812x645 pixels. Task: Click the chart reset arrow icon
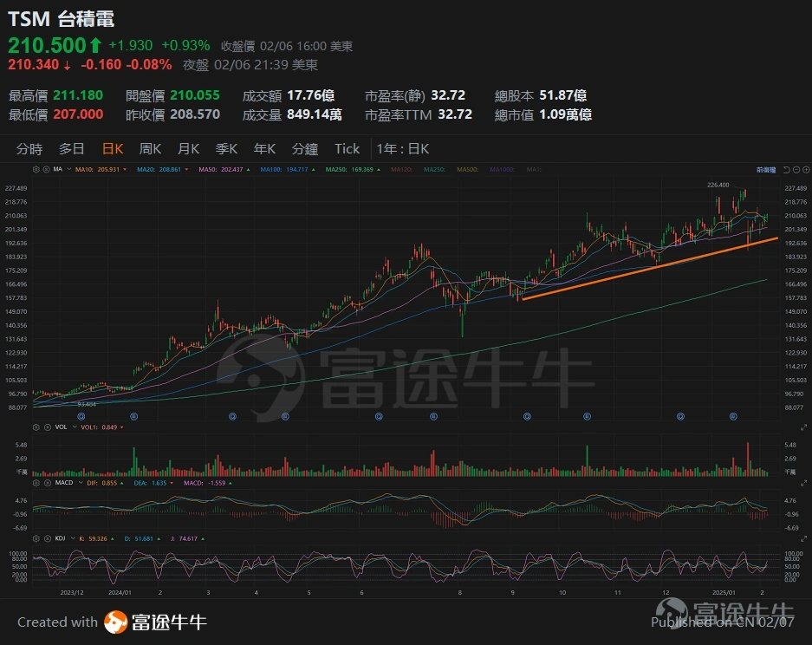coord(787,170)
